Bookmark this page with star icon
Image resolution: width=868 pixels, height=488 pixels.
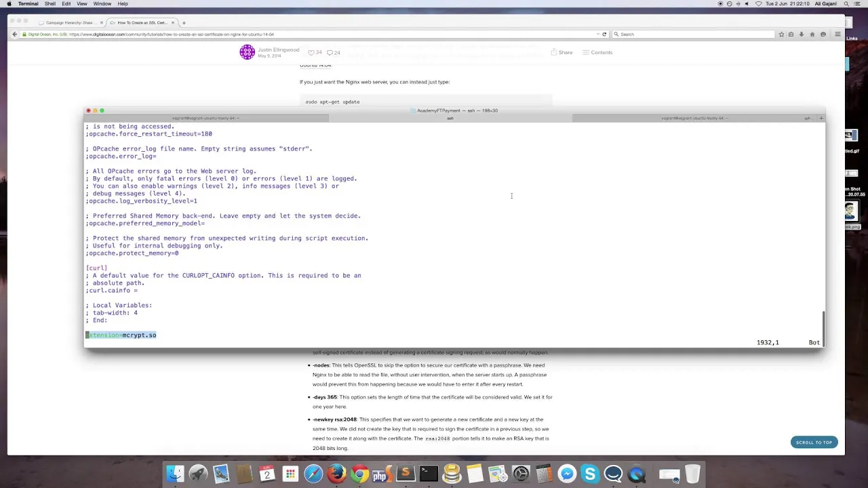[x=781, y=34]
